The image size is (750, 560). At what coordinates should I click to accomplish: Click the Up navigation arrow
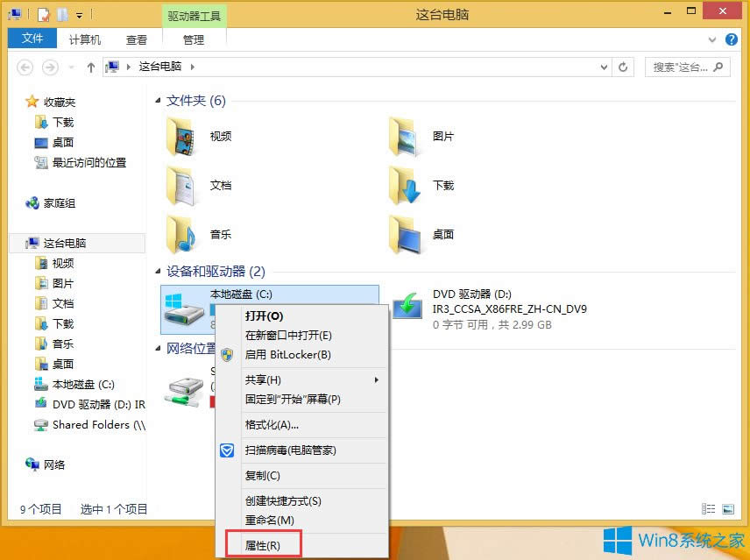(x=90, y=67)
